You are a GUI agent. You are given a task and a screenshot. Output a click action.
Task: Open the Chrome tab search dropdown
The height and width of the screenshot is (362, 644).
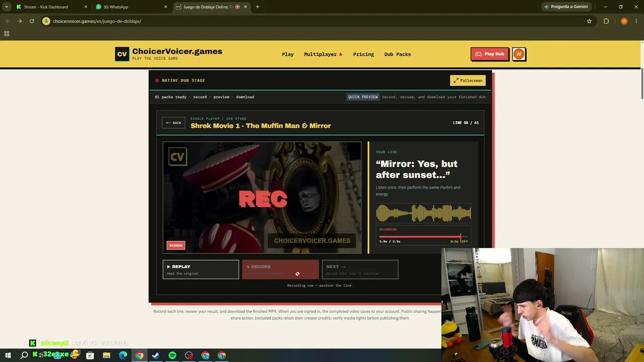click(x=7, y=7)
